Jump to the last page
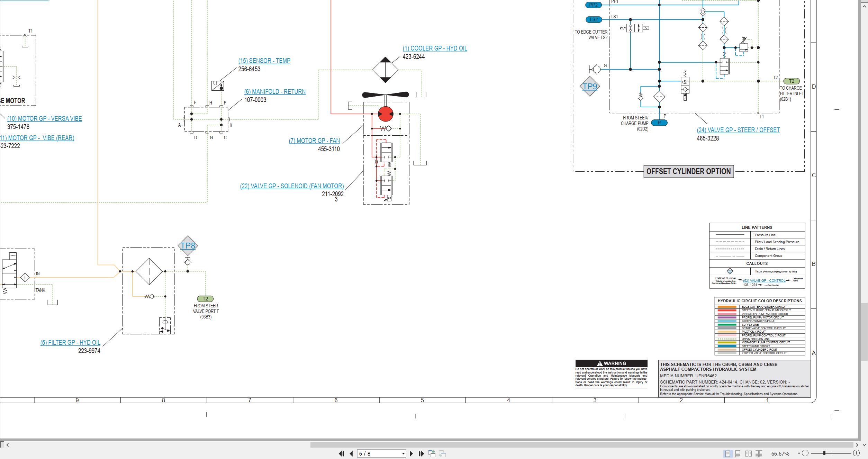Screen dimensions: 868x459 [x=421, y=453]
